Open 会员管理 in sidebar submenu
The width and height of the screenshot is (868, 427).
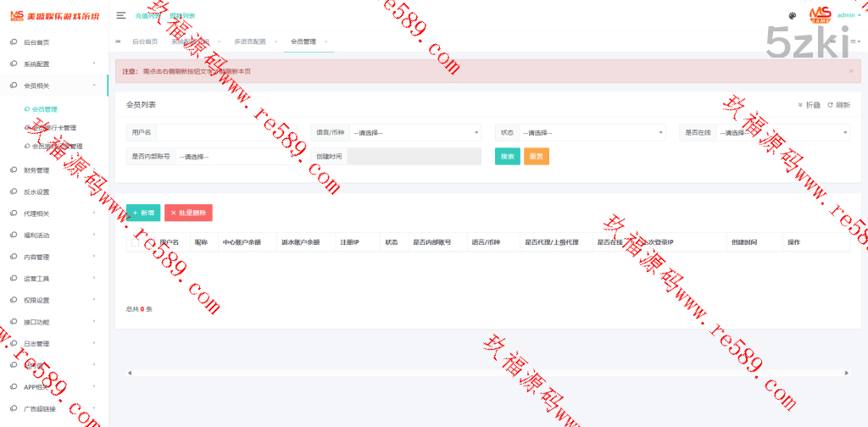pos(44,109)
